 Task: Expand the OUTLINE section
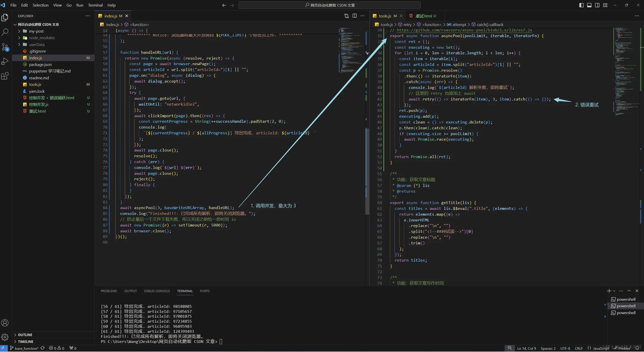(x=25, y=335)
